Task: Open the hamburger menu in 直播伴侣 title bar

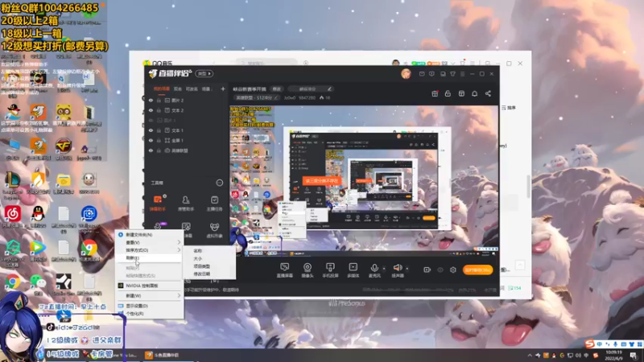Action: point(462,74)
